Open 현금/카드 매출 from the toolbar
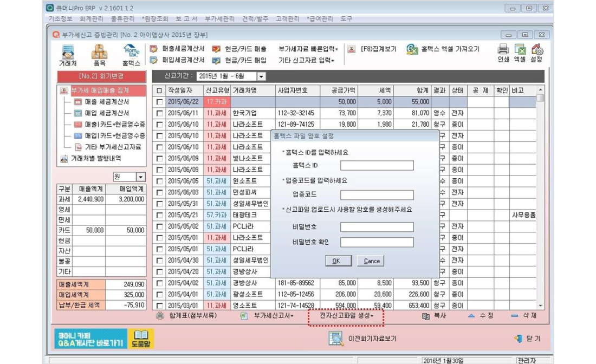 pyautogui.click(x=239, y=49)
